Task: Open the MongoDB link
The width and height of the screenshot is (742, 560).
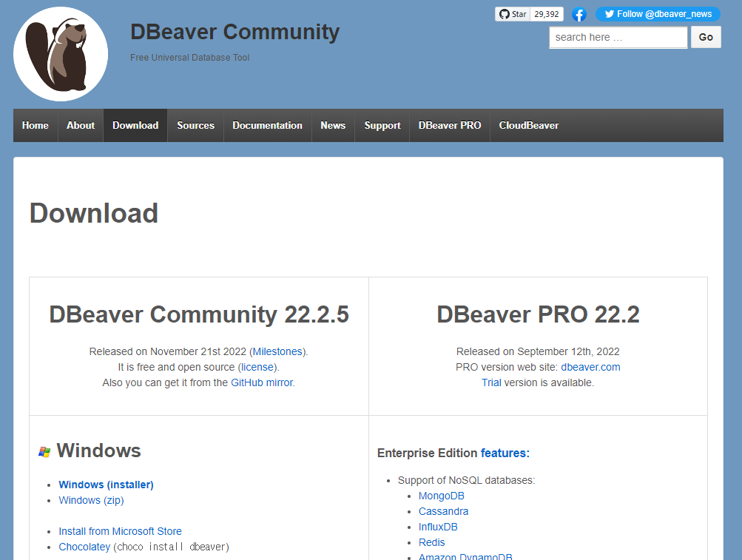Action: tap(442, 496)
